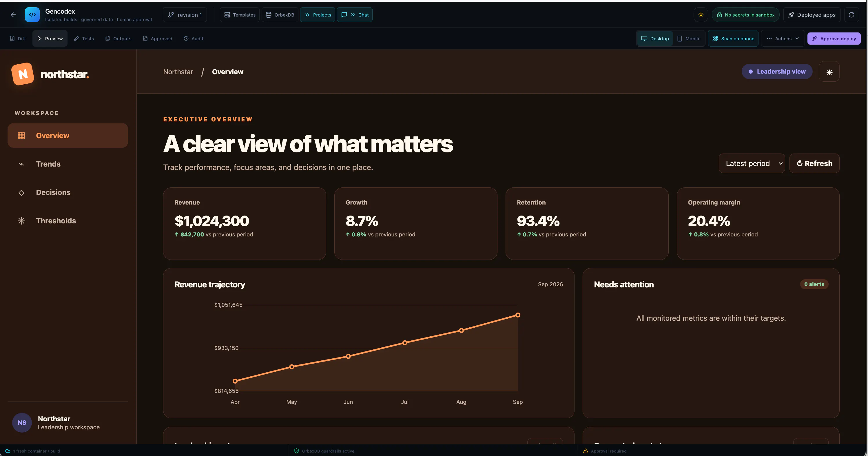Open Decisions in the sidebar
This screenshot has height=456, width=868.
coord(68,192)
